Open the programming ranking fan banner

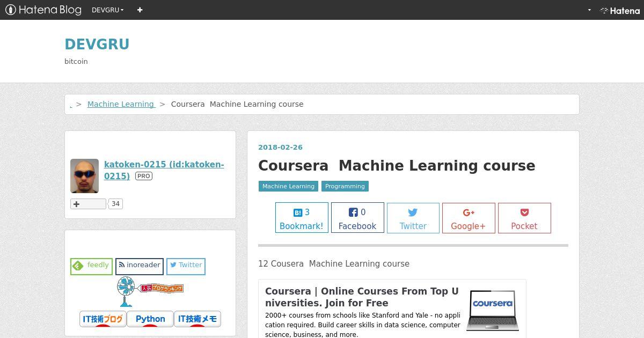click(x=150, y=291)
